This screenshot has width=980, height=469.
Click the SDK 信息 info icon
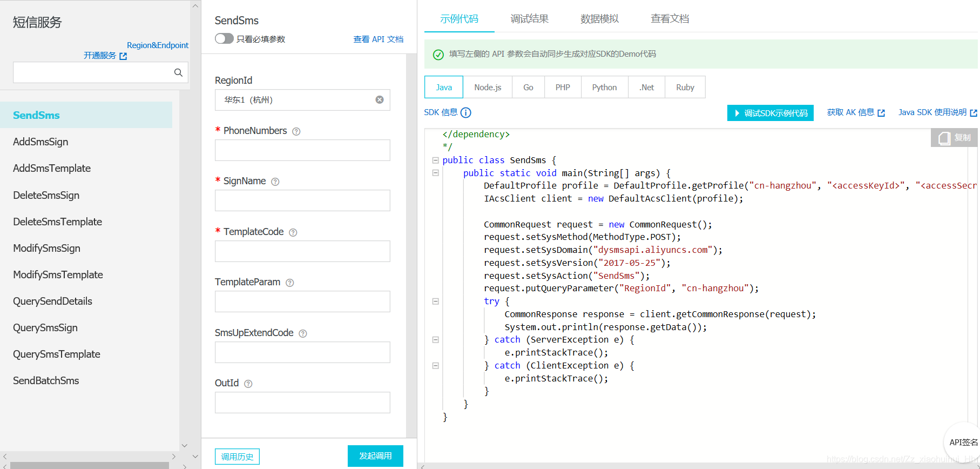point(466,112)
